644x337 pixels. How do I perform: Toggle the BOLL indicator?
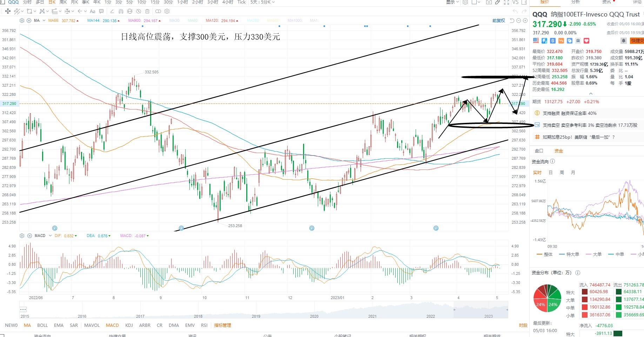[42, 325]
